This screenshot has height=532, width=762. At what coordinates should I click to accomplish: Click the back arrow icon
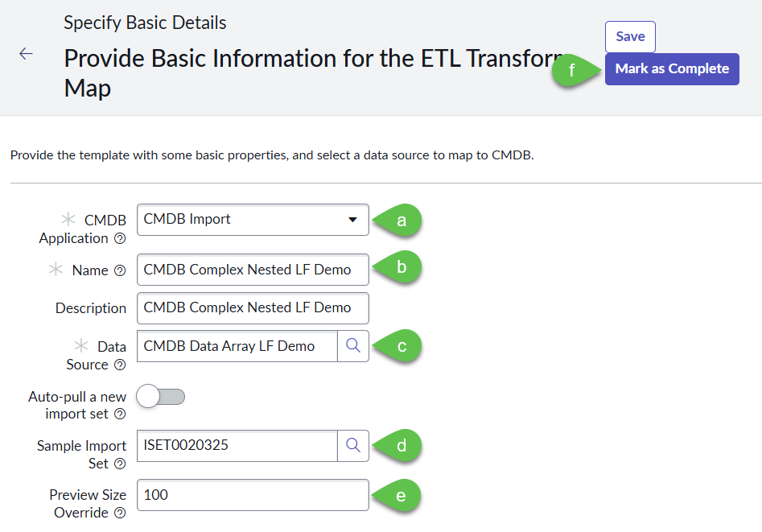tap(26, 54)
